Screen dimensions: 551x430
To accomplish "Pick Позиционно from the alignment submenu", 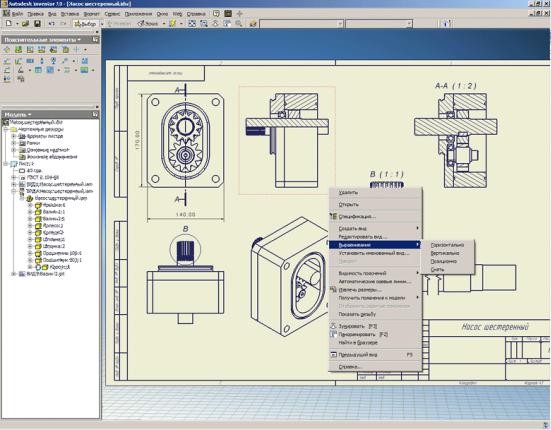I will (x=447, y=261).
